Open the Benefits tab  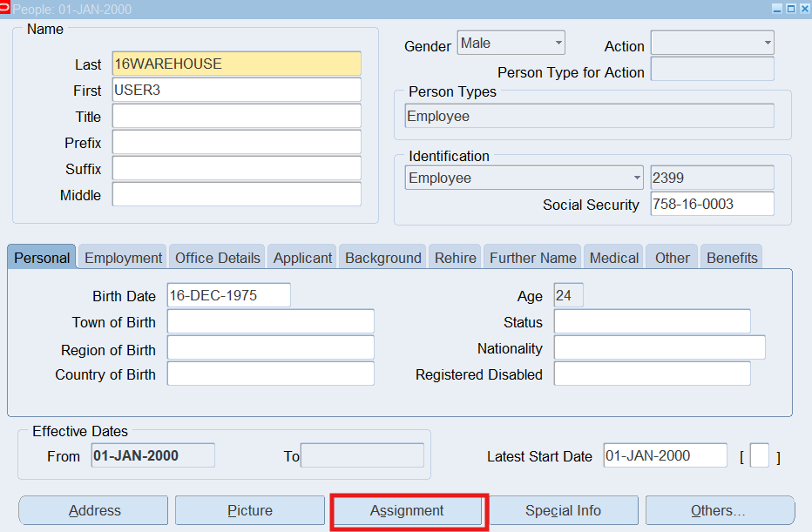pos(732,258)
